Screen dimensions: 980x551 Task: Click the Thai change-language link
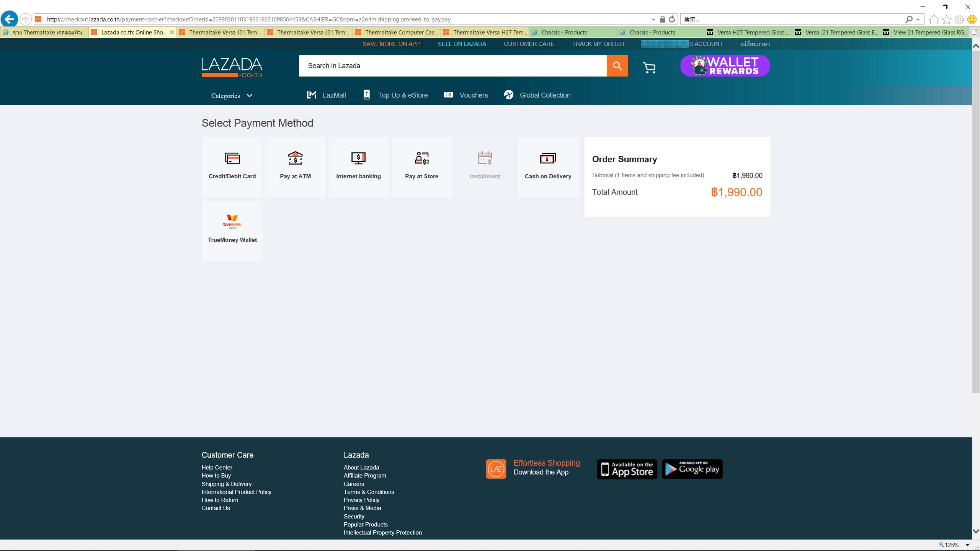755,44
